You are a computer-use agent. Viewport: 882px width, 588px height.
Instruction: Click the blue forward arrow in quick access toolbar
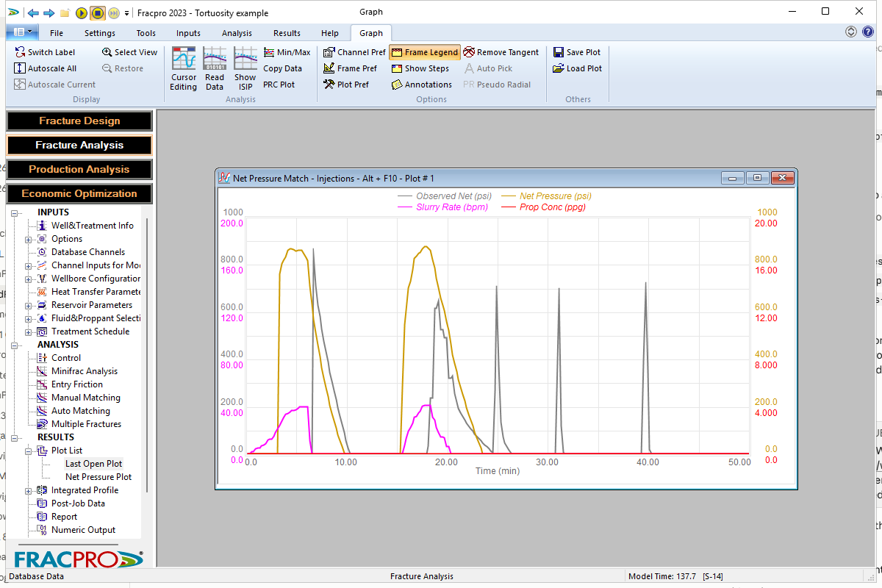pos(49,12)
